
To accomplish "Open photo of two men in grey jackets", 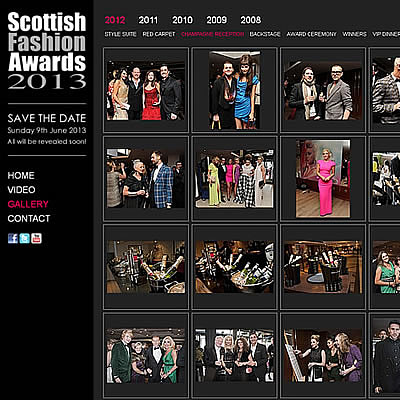I will pyautogui.click(x=323, y=90).
